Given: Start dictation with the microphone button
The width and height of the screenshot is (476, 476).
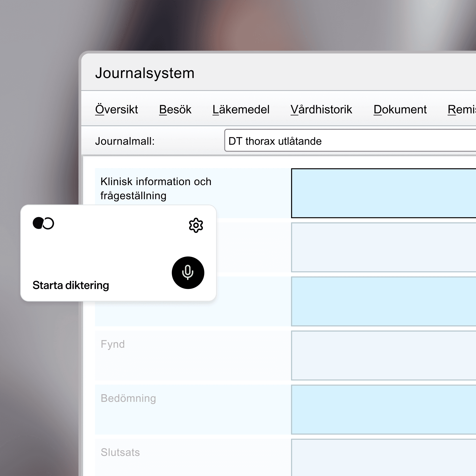Looking at the screenshot, I should 188,273.
